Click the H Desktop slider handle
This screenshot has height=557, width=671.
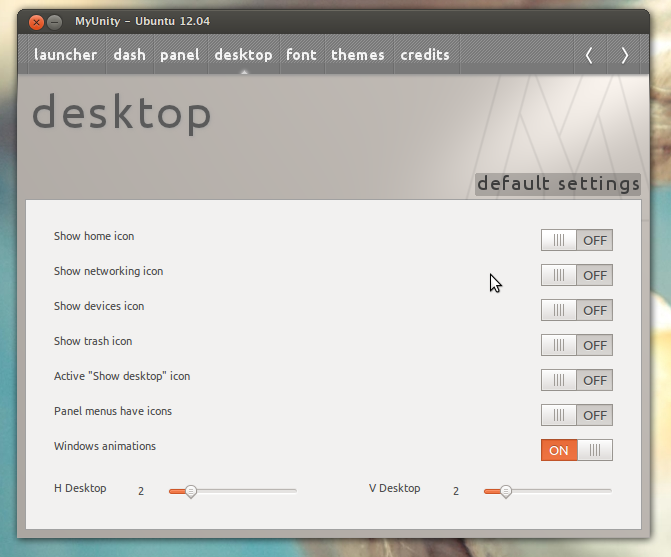coord(191,491)
